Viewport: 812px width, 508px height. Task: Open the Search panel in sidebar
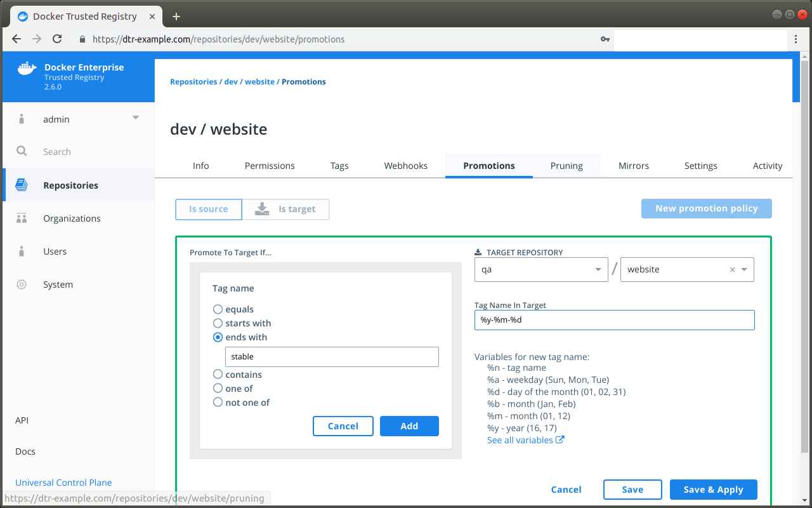point(22,152)
